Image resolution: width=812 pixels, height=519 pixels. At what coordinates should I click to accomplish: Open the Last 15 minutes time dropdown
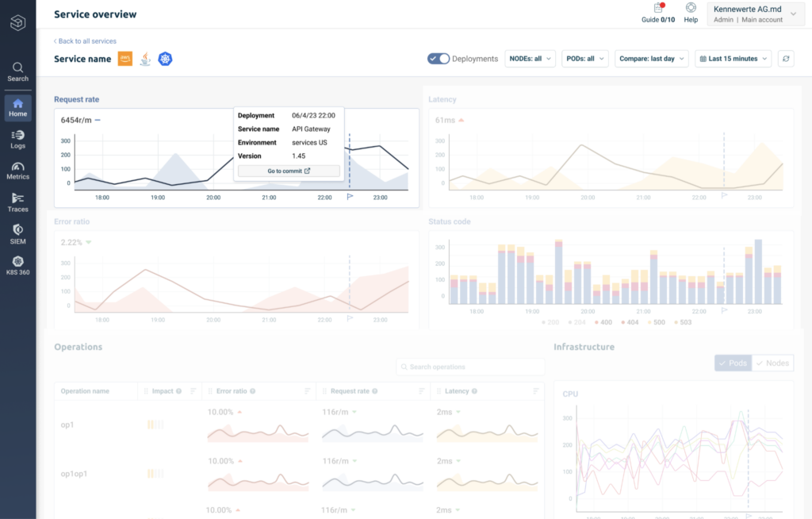733,59
